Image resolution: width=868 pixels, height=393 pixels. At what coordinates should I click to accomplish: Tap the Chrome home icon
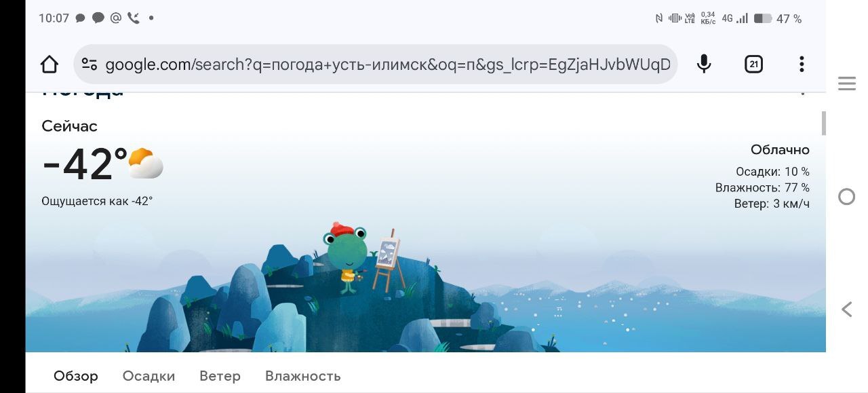(50, 64)
